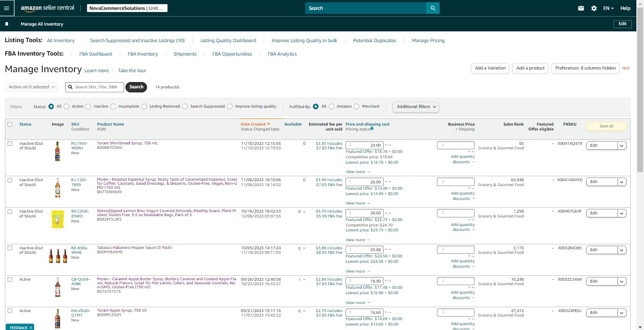Open the Feedback tab
Screen dimensions: 644x330
click(18, 328)
